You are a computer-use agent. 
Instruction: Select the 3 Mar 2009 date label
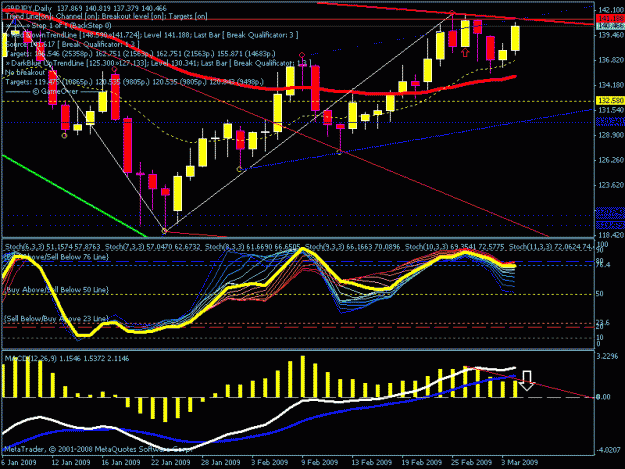click(520, 462)
